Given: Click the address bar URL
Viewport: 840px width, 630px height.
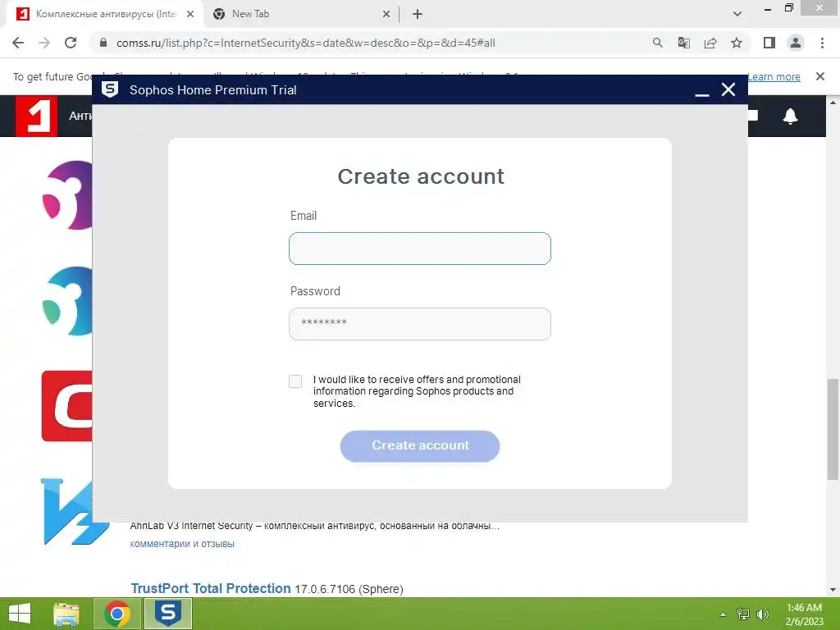Looking at the screenshot, I should coord(305,43).
